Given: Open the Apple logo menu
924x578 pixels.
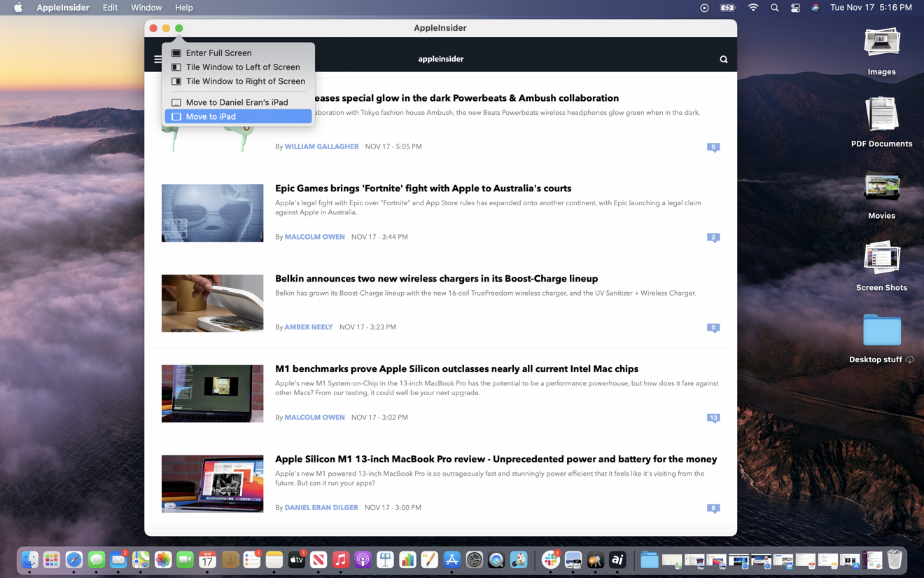Looking at the screenshot, I should click(x=18, y=8).
